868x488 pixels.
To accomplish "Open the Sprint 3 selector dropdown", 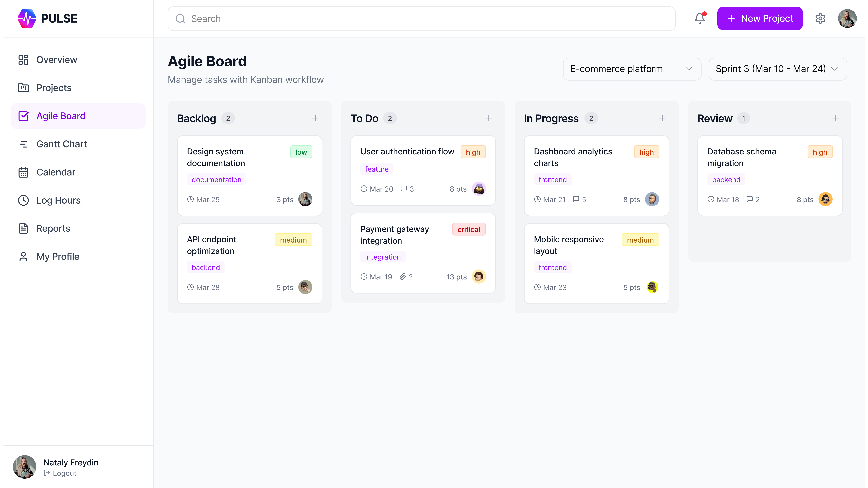I will coord(778,69).
